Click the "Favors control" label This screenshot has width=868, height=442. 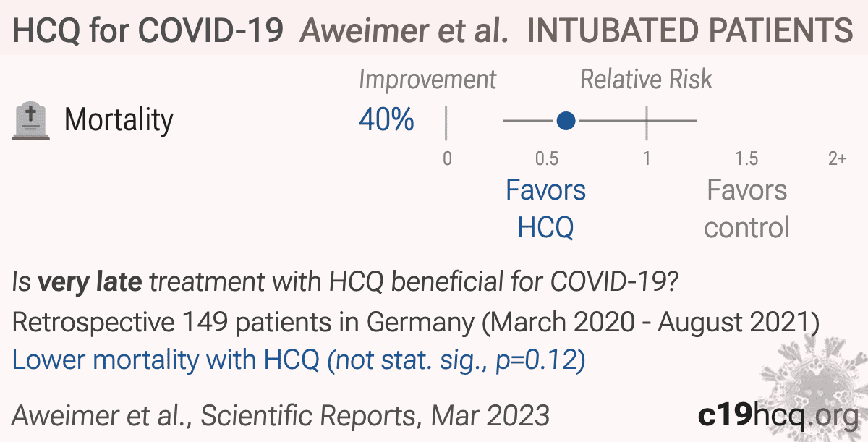pyautogui.click(x=746, y=208)
